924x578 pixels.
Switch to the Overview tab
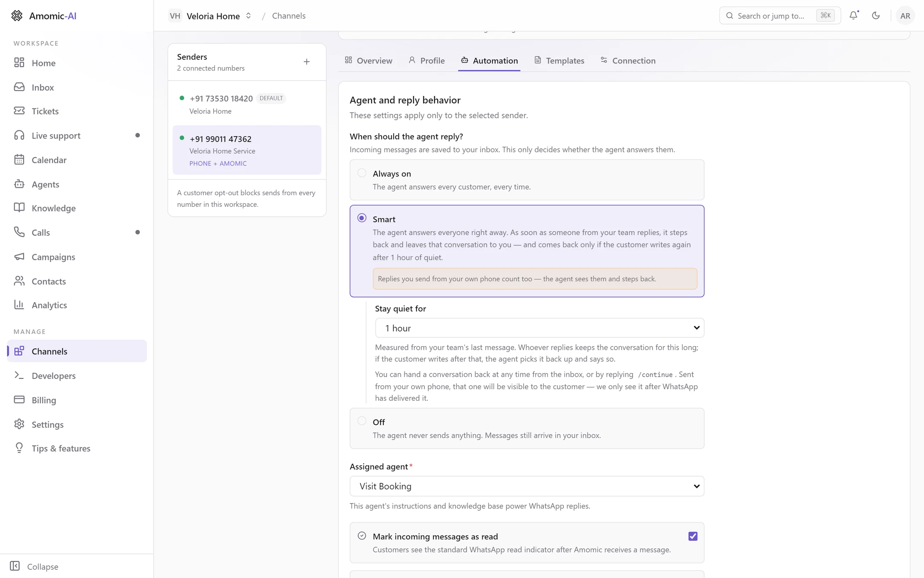368,60
